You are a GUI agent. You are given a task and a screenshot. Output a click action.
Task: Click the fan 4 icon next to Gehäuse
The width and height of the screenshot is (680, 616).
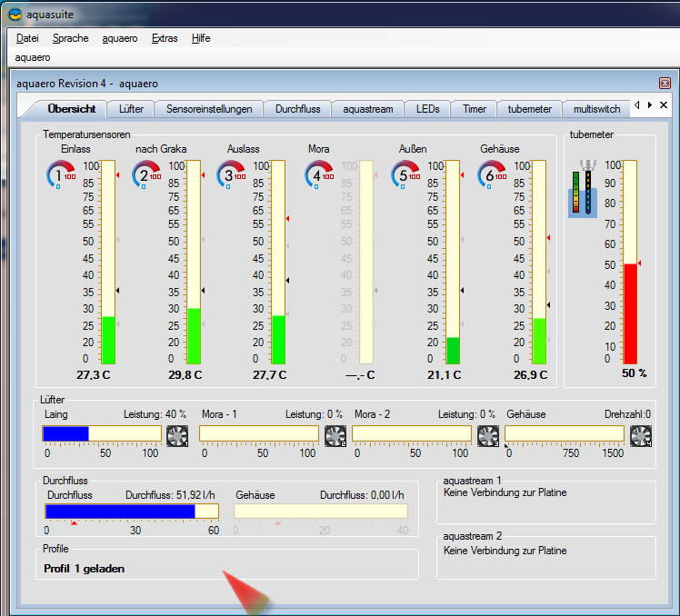pyautogui.click(x=641, y=436)
